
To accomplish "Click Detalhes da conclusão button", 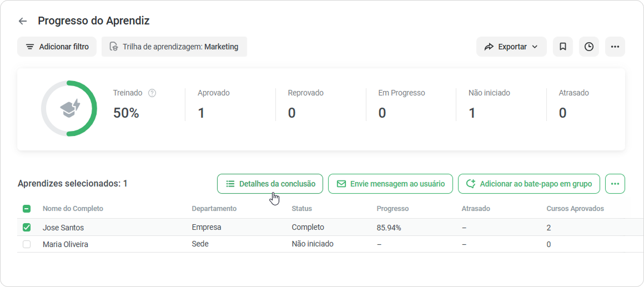I will 270,184.
